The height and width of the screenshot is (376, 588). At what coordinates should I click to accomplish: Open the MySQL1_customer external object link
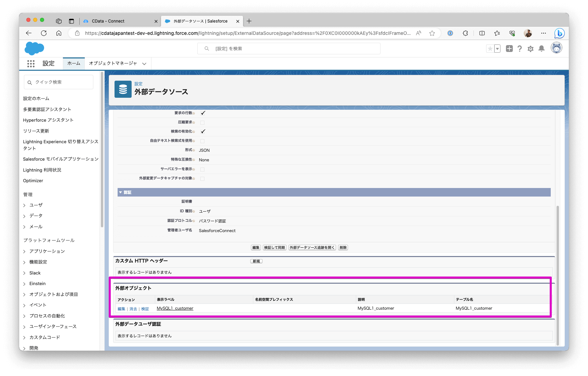(175, 308)
